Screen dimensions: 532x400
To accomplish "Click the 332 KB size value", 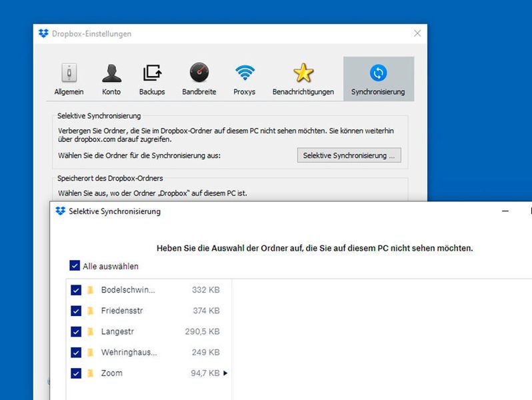I will pyautogui.click(x=205, y=290).
